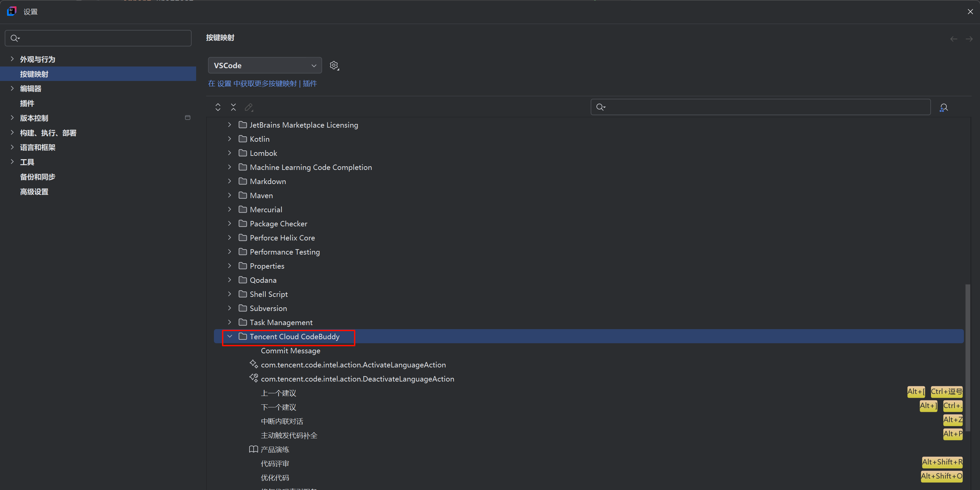980x490 pixels.
Task: Click the settings search input field
Action: pyautogui.click(x=98, y=38)
